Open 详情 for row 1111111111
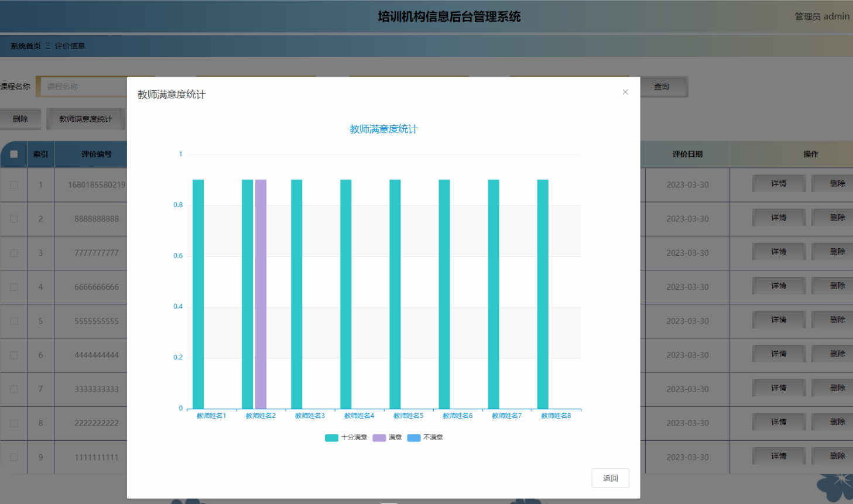This screenshot has width=853, height=504. (779, 456)
